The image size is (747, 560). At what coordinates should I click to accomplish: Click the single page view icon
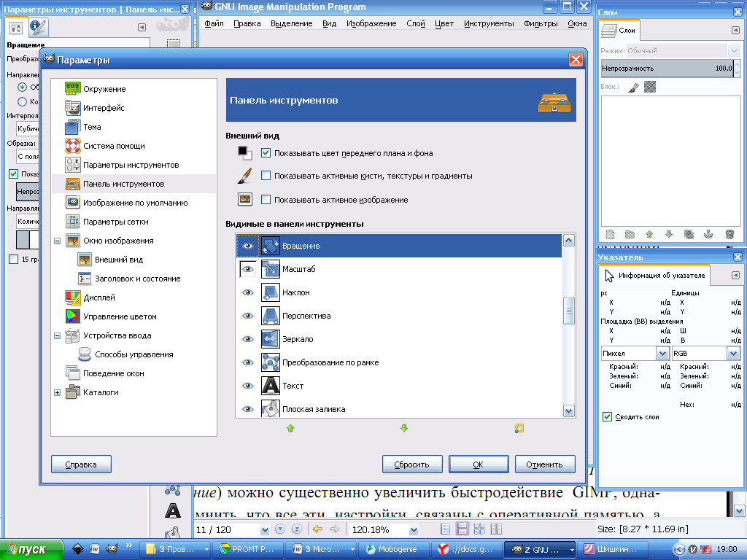click(445, 529)
